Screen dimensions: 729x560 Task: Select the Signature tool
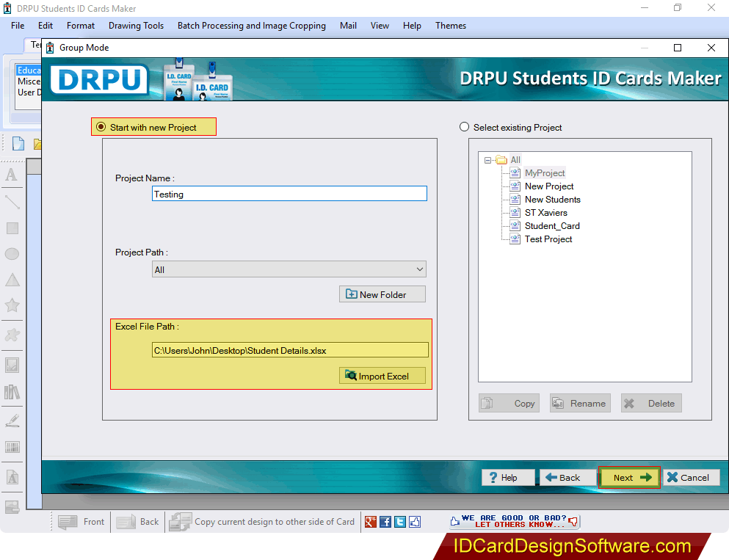[12, 420]
